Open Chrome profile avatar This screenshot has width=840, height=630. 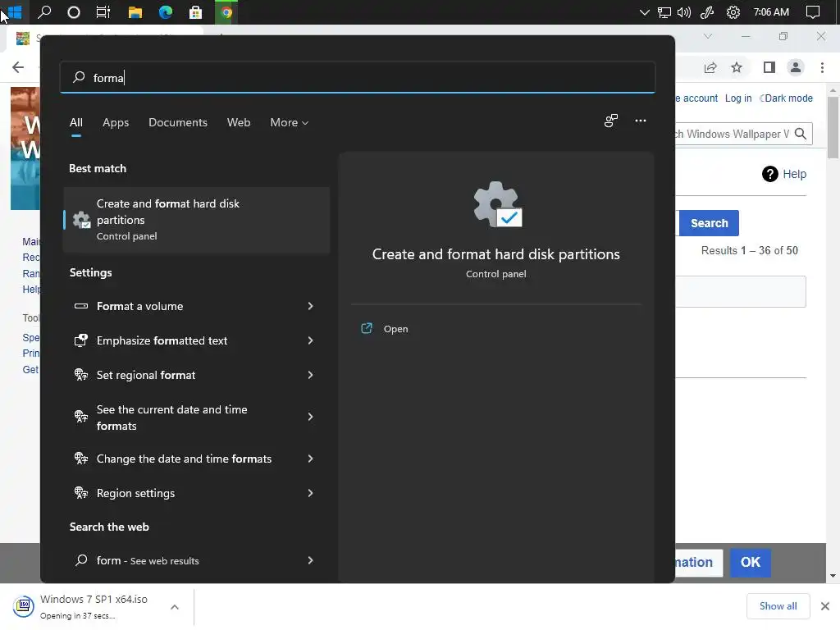(x=796, y=67)
